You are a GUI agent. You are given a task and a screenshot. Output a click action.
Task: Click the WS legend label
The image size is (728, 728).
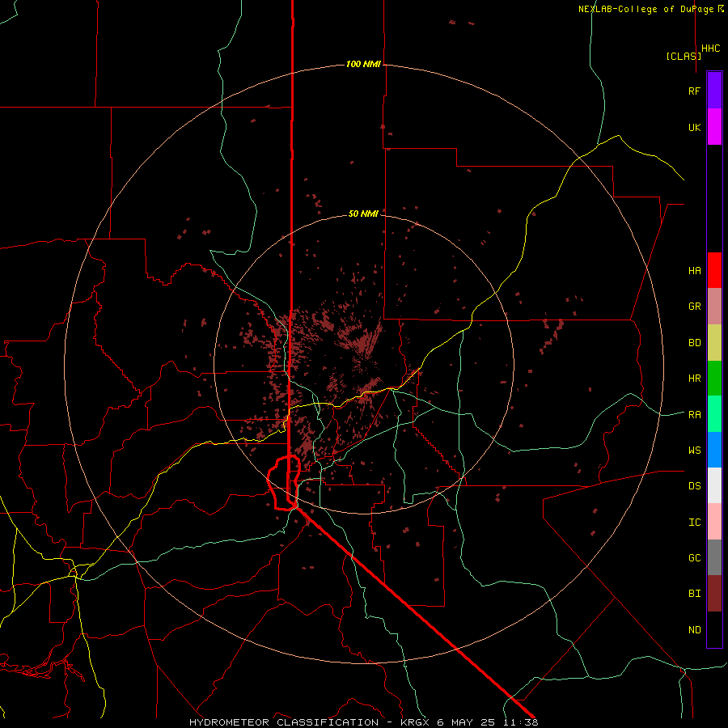point(694,451)
